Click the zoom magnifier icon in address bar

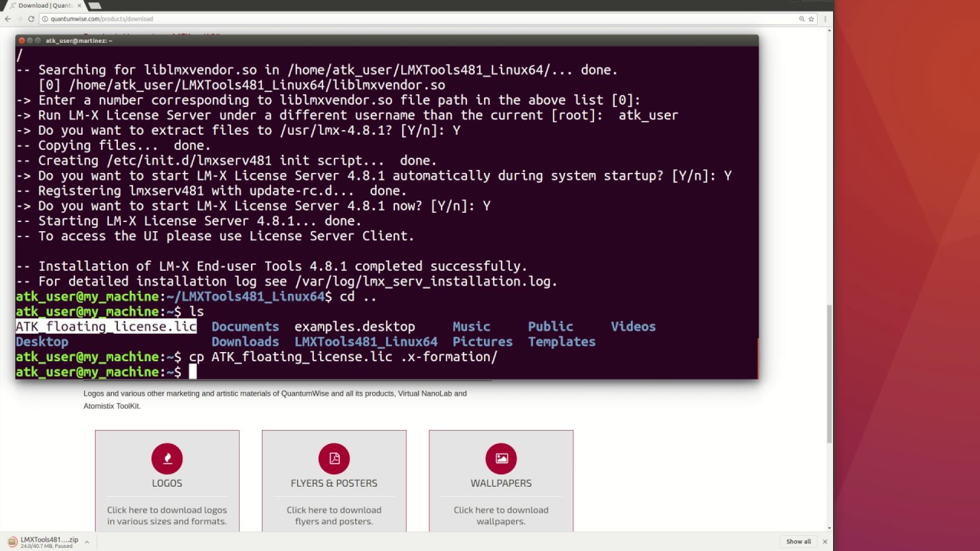(x=802, y=18)
